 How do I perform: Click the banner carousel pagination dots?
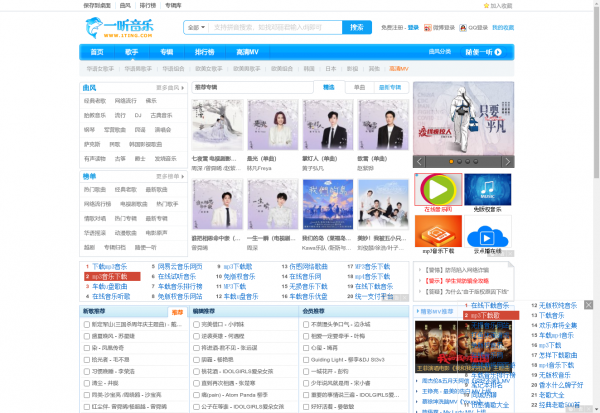(x=461, y=160)
